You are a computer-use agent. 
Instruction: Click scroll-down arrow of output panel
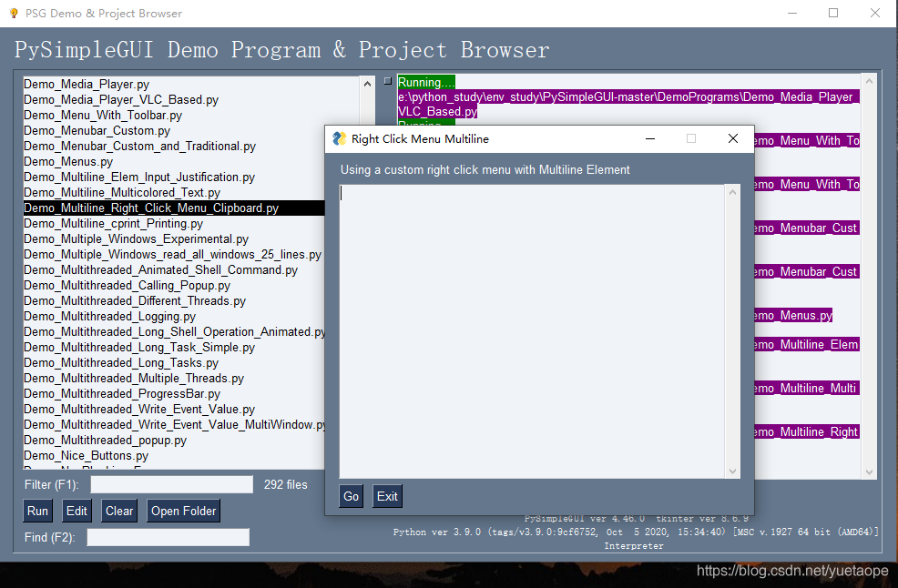(x=869, y=472)
